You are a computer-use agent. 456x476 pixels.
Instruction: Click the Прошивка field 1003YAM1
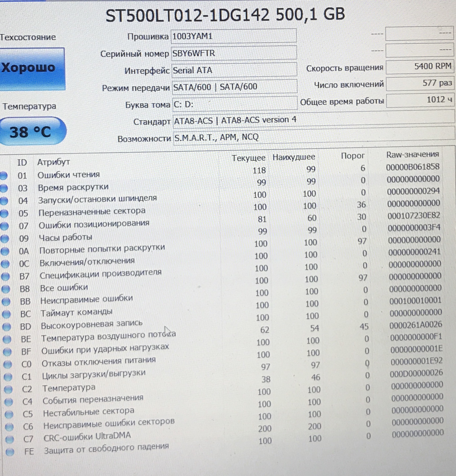pyautogui.click(x=234, y=36)
